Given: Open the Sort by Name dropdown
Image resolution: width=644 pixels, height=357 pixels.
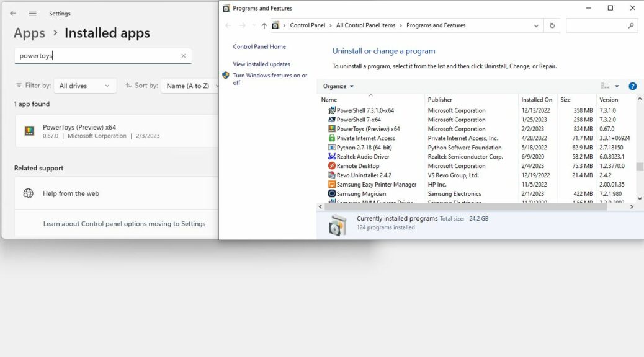Looking at the screenshot, I should pos(190,86).
